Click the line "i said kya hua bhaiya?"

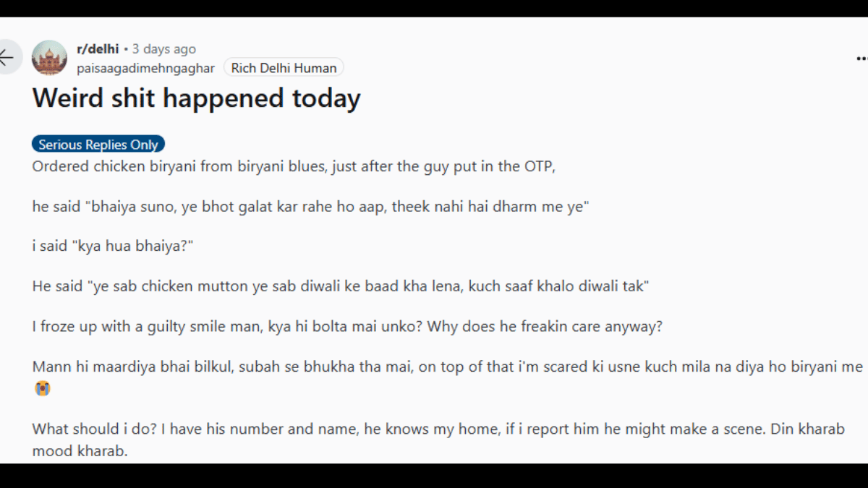pos(113,247)
